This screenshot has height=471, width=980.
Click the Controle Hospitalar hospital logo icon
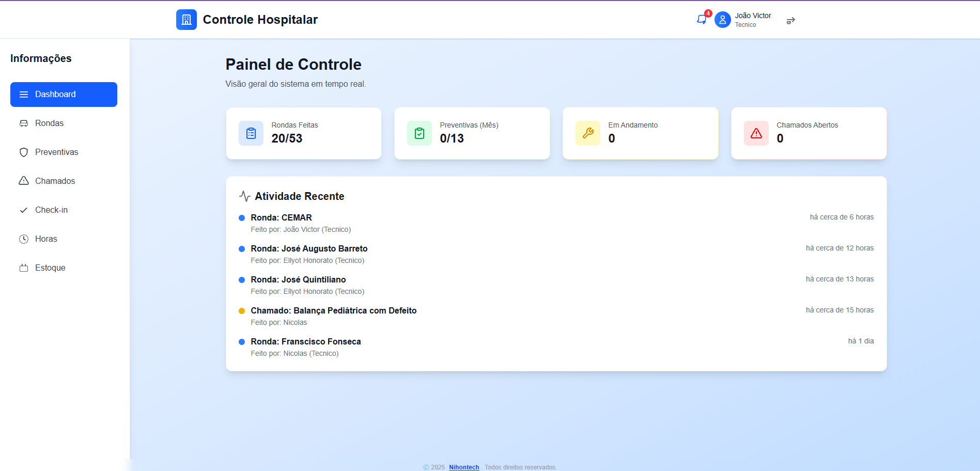(186, 19)
